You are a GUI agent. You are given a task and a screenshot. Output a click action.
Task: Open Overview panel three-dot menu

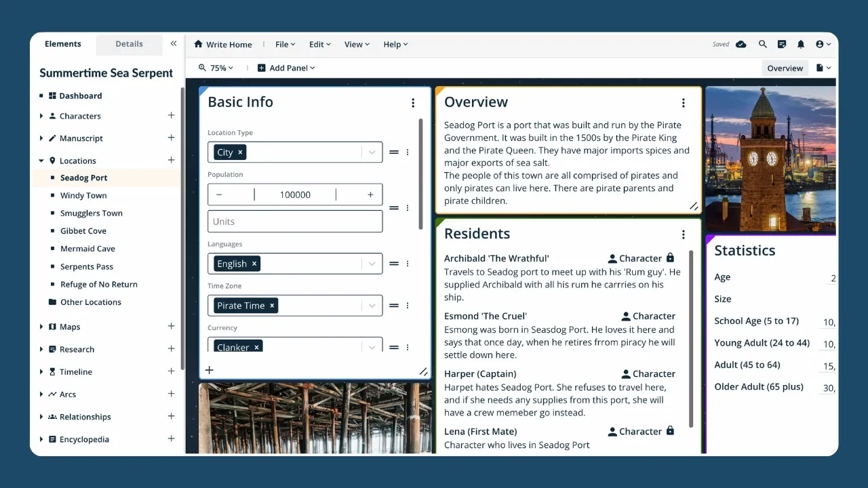point(683,103)
